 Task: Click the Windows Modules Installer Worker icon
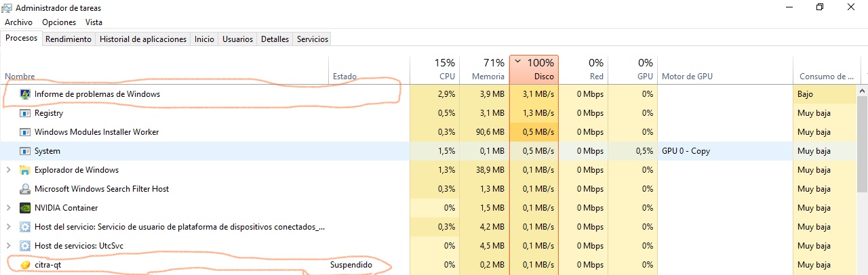coord(25,132)
